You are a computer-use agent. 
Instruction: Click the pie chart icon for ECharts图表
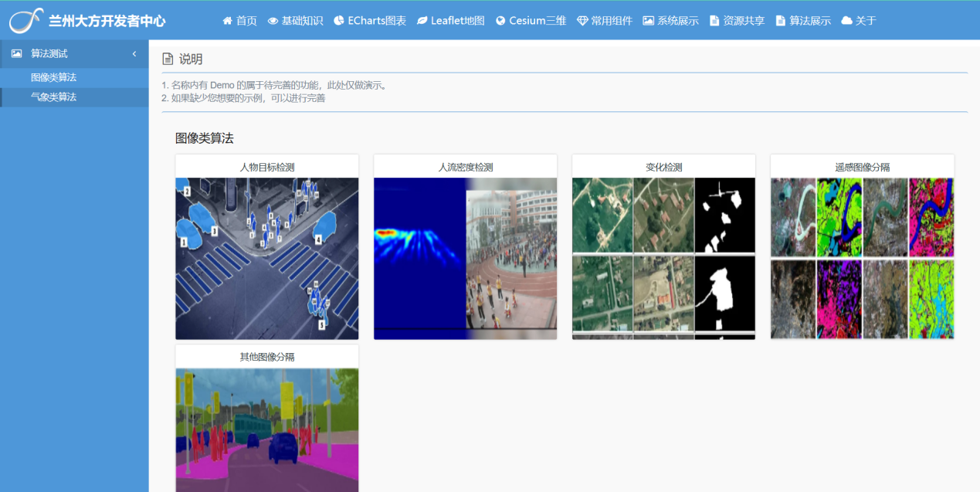339,21
